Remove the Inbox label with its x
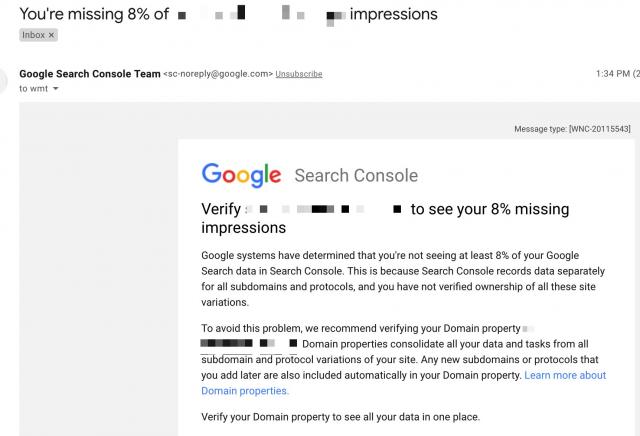The height and width of the screenshot is (436, 640). (x=52, y=35)
